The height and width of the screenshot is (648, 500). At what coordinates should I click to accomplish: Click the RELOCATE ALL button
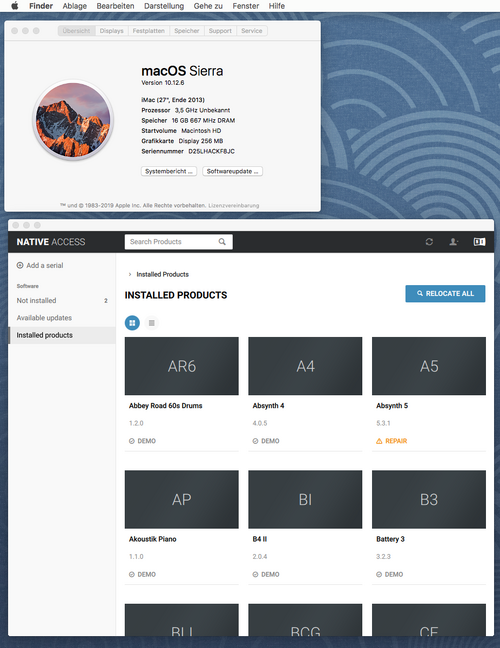pyautogui.click(x=445, y=293)
